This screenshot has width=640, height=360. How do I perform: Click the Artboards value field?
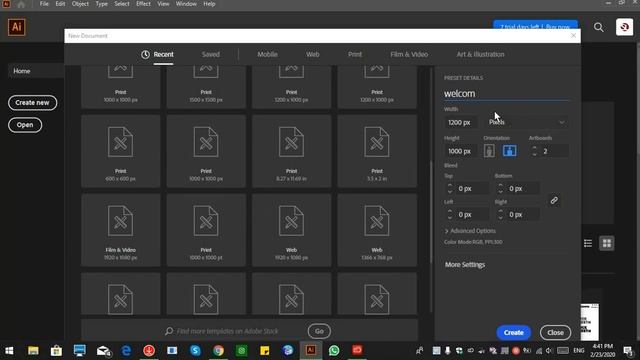[554, 151]
